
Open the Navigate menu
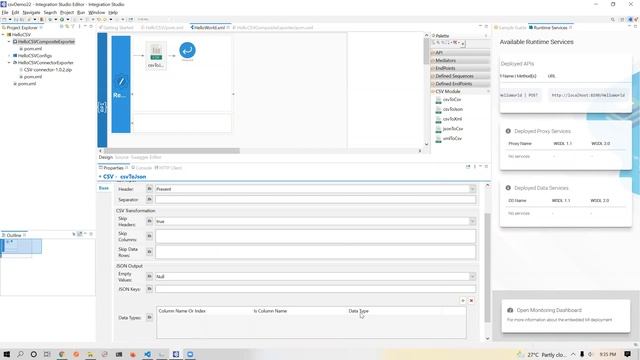[31, 13]
